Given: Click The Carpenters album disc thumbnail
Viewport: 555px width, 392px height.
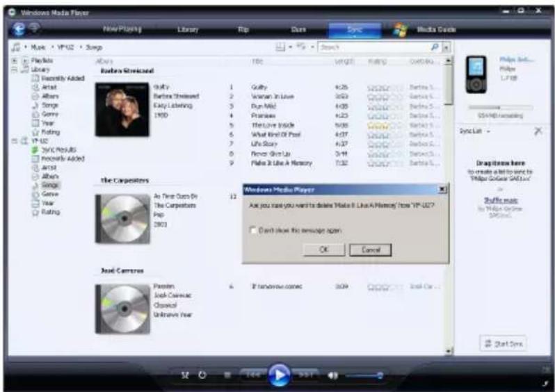Looking at the screenshot, I should tap(122, 219).
